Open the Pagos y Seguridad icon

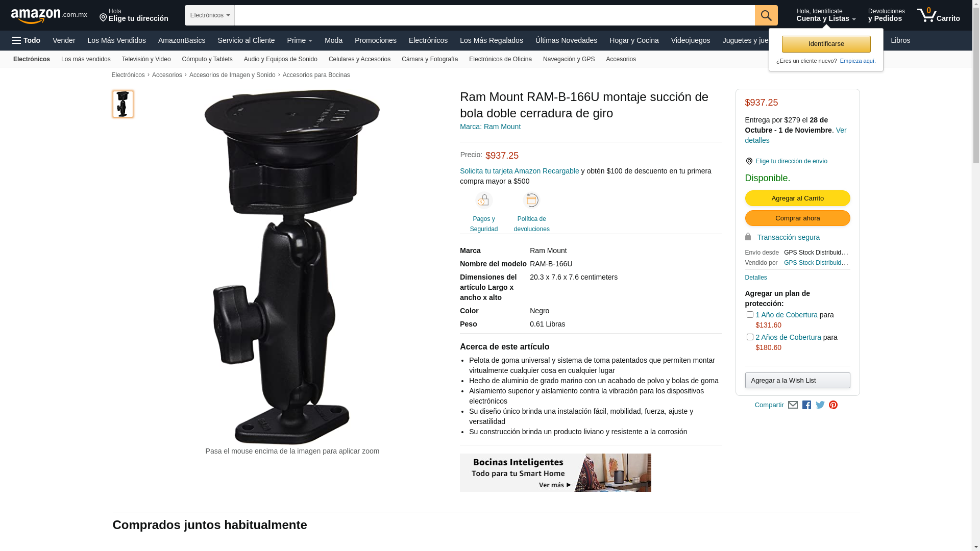484,201
